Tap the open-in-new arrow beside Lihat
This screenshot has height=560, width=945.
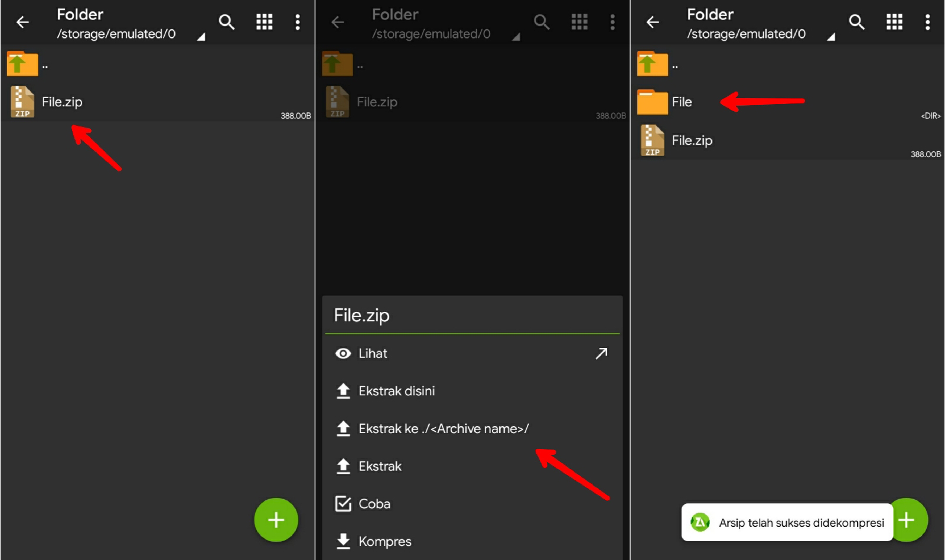(601, 353)
